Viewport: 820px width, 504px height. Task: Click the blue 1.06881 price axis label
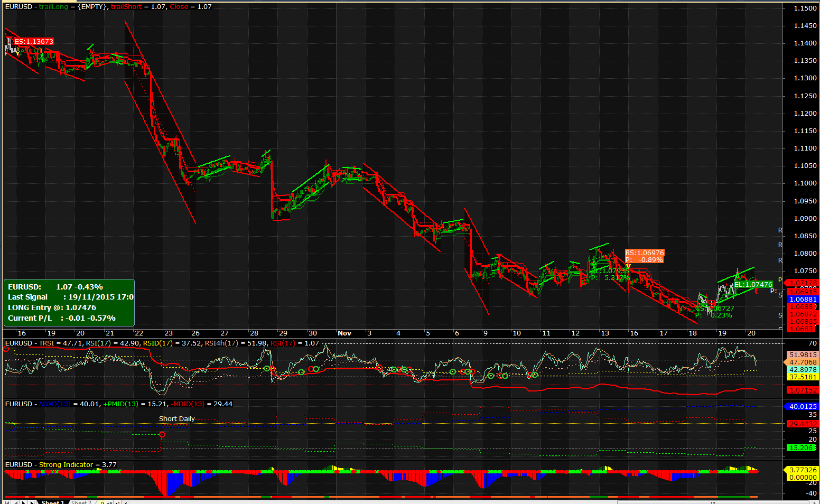pos(803,300)
